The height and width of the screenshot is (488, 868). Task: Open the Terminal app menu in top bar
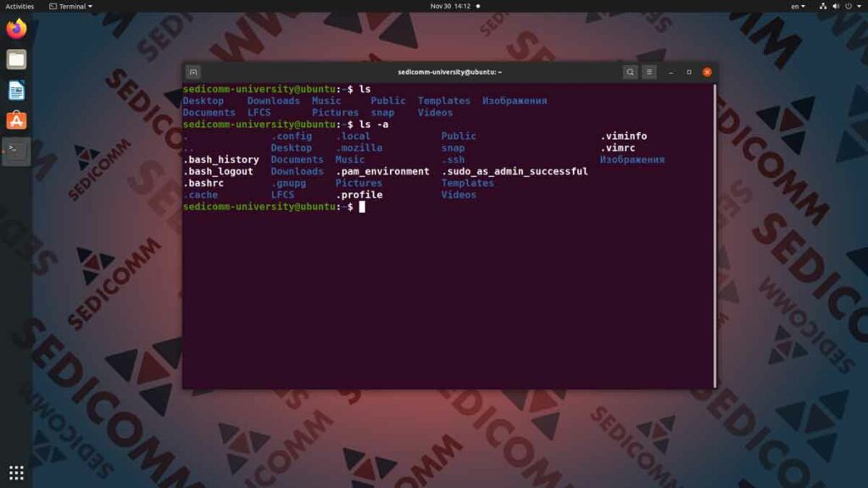tap(70, 6)
